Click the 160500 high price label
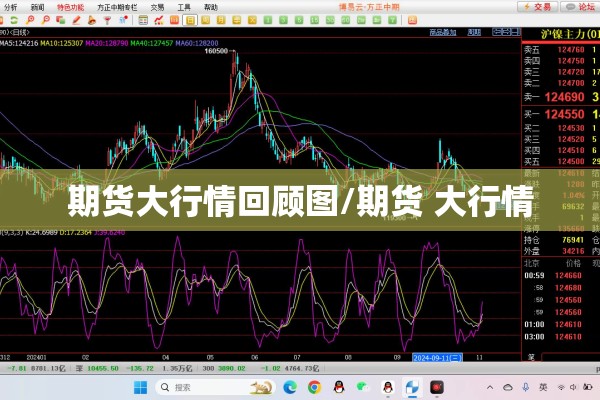Screen dimensions: 600x400 (216, 51)
